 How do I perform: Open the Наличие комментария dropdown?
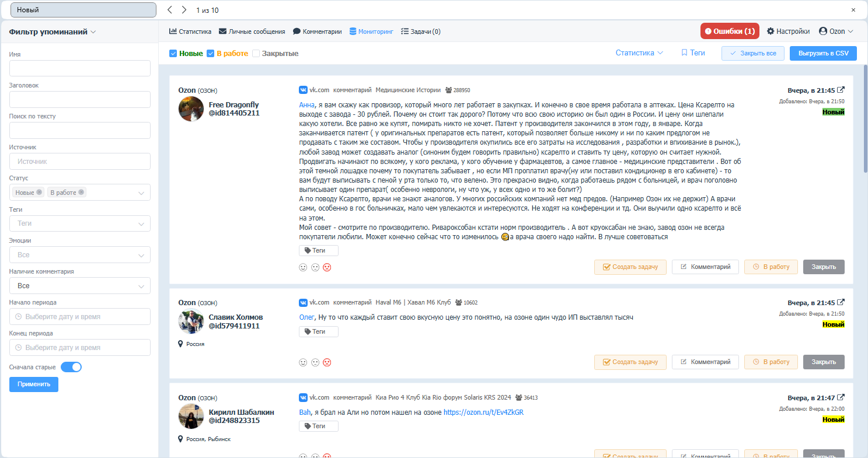tap(80, 286)
